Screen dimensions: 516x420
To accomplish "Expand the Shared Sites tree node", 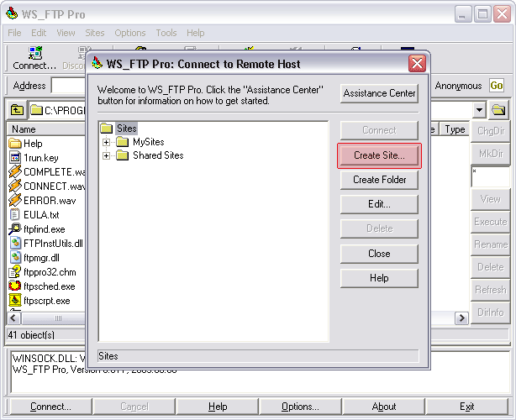I will 107,155.
